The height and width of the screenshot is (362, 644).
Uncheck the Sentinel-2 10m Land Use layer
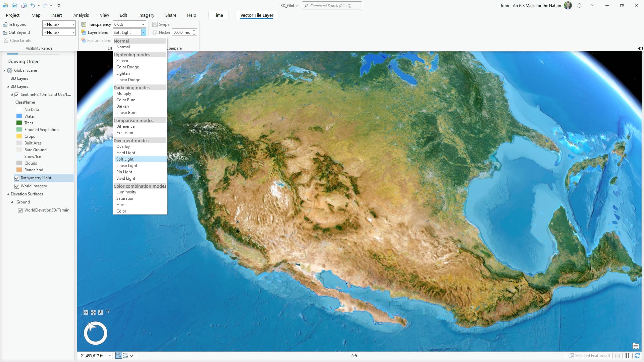click(17, 95)
